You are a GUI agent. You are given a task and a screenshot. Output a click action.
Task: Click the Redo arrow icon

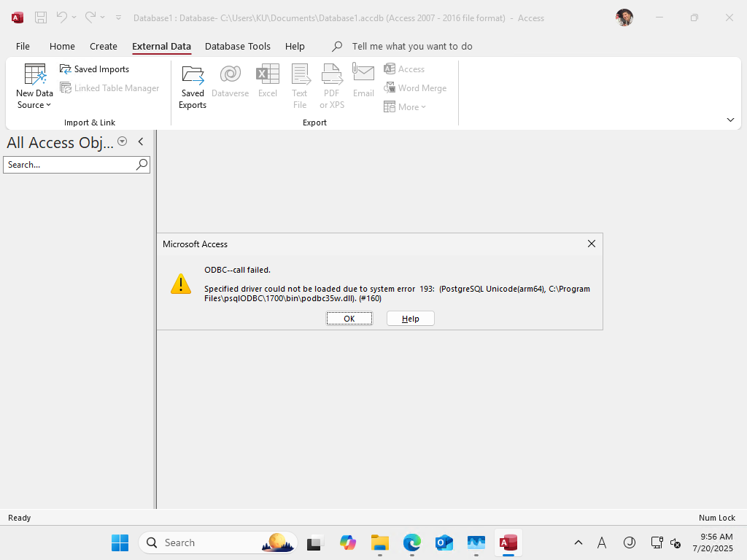(x=90, y=17)
